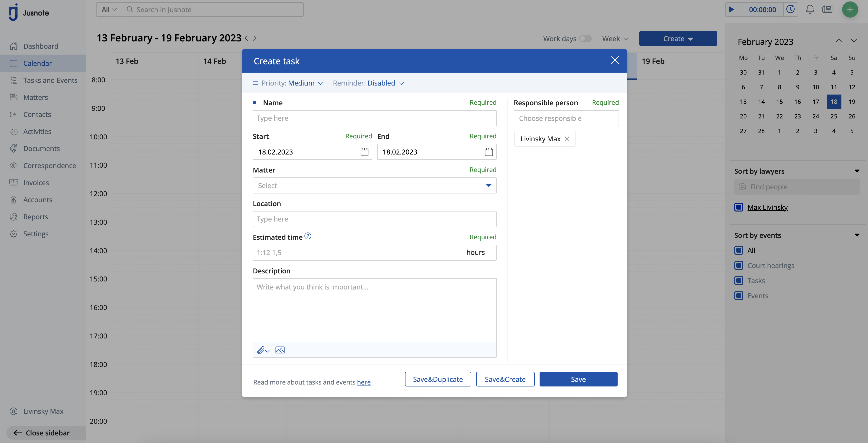Click the Close sidebar button
868x443 pixels.
click(46, 433)
